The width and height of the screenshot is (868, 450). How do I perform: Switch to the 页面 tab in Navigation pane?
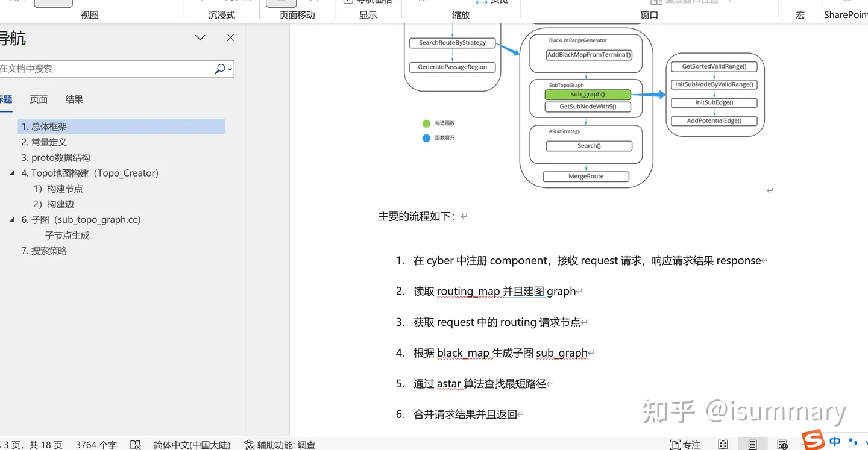coord(39,99)
